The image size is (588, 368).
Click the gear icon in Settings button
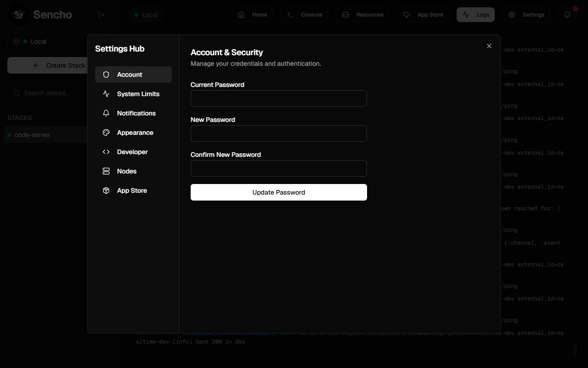(x=512, y=15)
